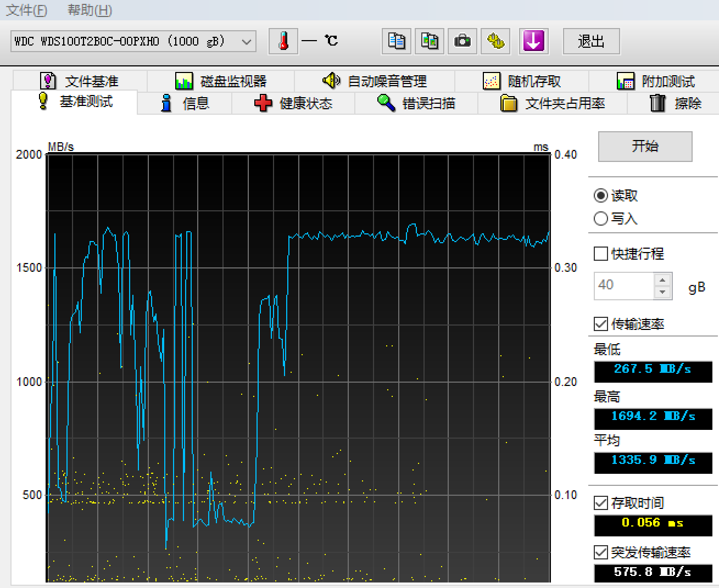Click the camera save screenshot icon

[462, 41]
